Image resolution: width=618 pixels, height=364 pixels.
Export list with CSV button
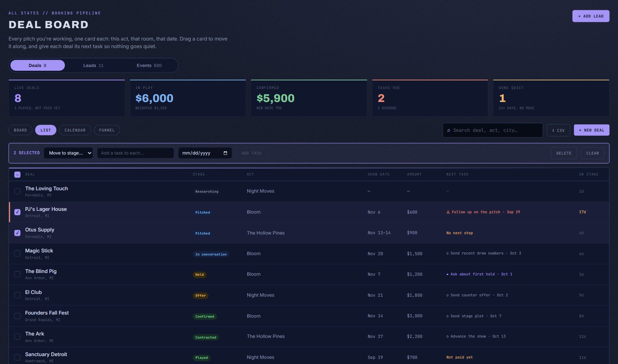(558, 130)
